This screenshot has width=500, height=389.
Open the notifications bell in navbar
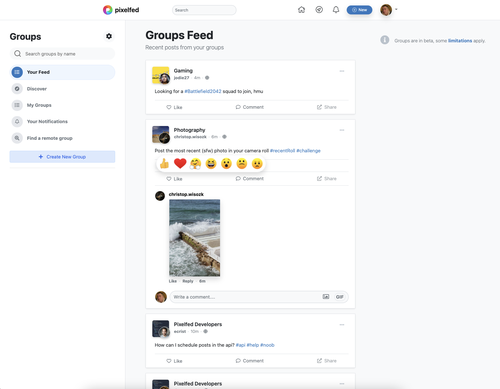pos(336,10)
